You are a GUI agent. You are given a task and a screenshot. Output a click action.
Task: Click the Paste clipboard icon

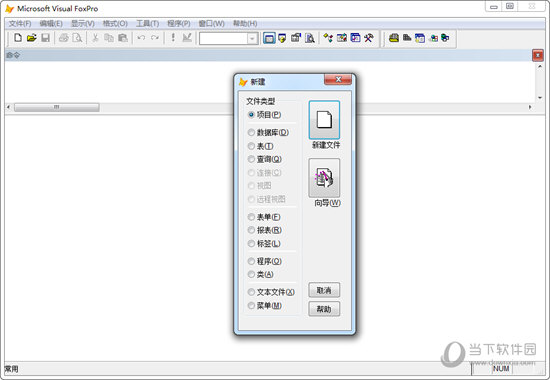pos(123,38)
